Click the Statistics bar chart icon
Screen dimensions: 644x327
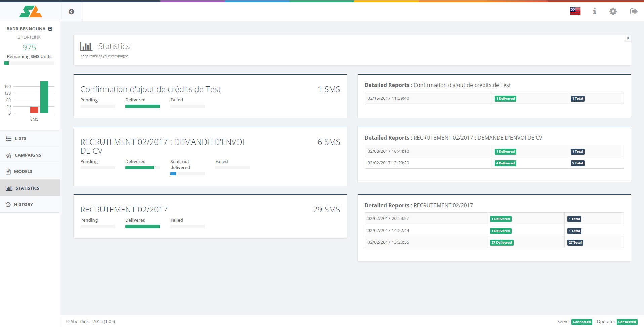click(x=86, y=46)
